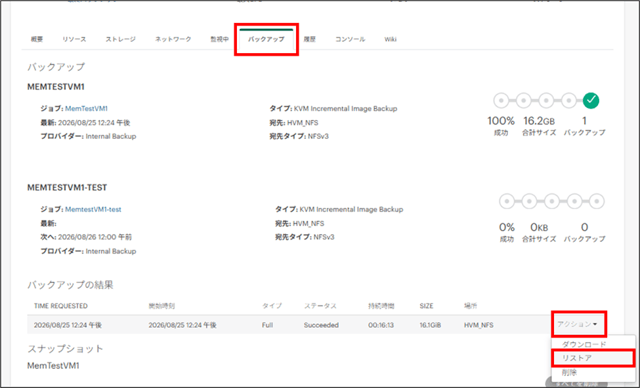The image size is (640, 388).
Task: Click the スナップショット section heading
Action: 65,349
